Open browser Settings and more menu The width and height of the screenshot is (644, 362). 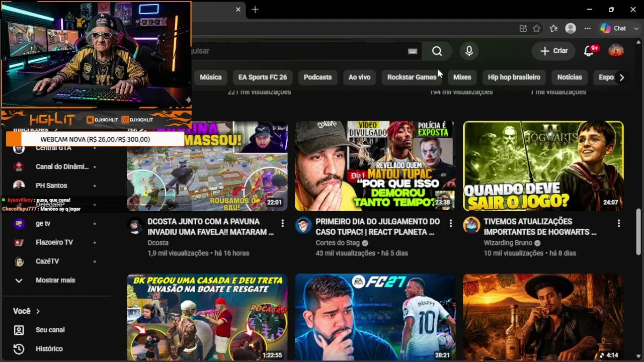coord(587,29)
